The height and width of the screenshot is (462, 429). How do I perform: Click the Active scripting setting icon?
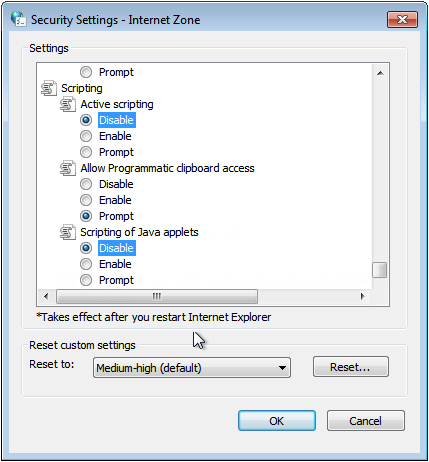(x=68, y=104)
